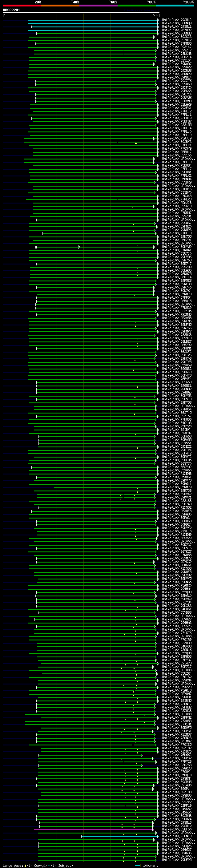Viewport: 197px width, 868px height.
Task: Click hit UniRef100_A7Q5Y9
Action: pos(176,149)
